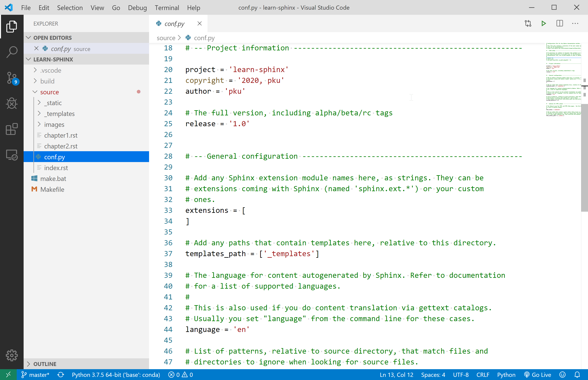The image size is (588, 380).
Task: Open Source Control view with 9 changes
Action: (x=12, y=78)
